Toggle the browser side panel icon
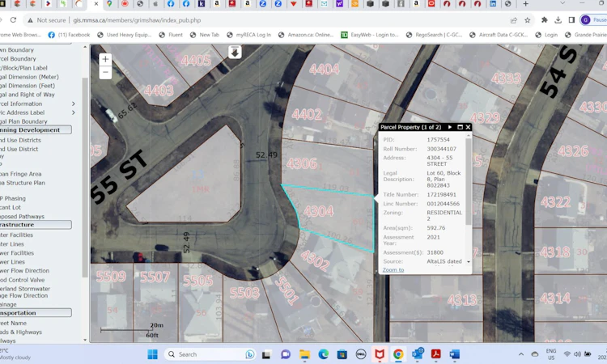Viewport: 607px width, 364px height. pyautogui.click(x=571, y=19)
